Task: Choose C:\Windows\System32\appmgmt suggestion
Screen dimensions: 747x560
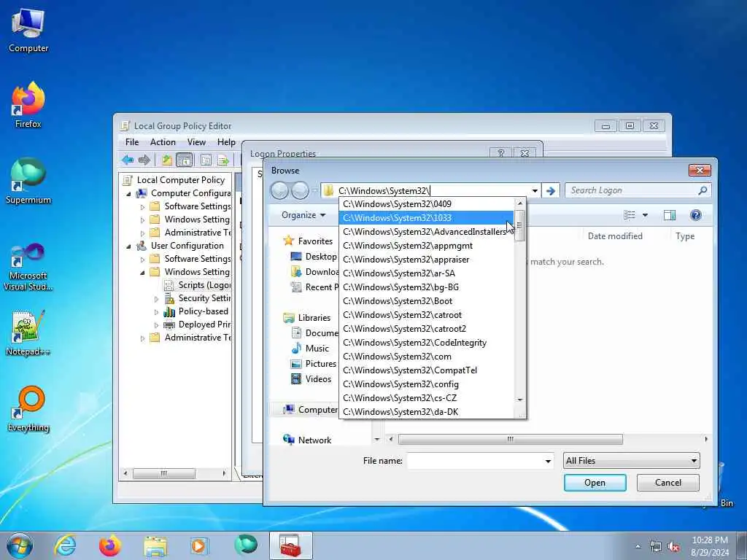Action: click(427, 246)
